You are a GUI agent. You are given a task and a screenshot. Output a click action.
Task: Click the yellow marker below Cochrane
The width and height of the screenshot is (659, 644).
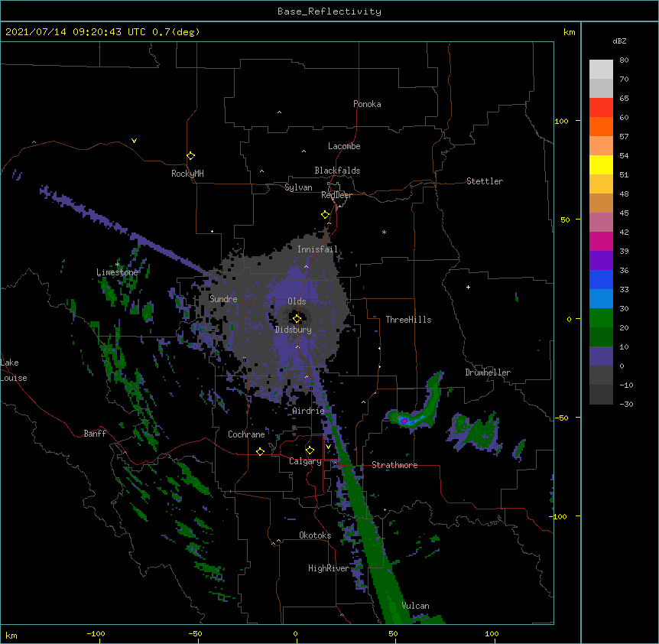click(260, 451)
